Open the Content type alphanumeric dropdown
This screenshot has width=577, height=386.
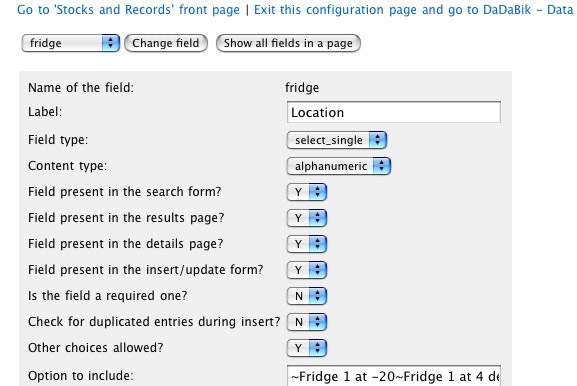(339, 166)
